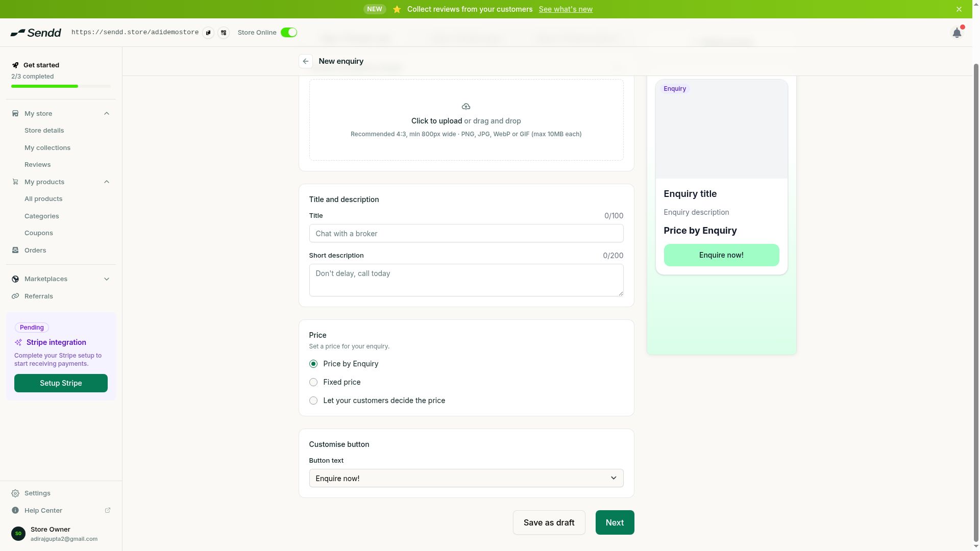980x551 pixels.
Task: Open Help Center external link icon
Action: tap(108, 510)
